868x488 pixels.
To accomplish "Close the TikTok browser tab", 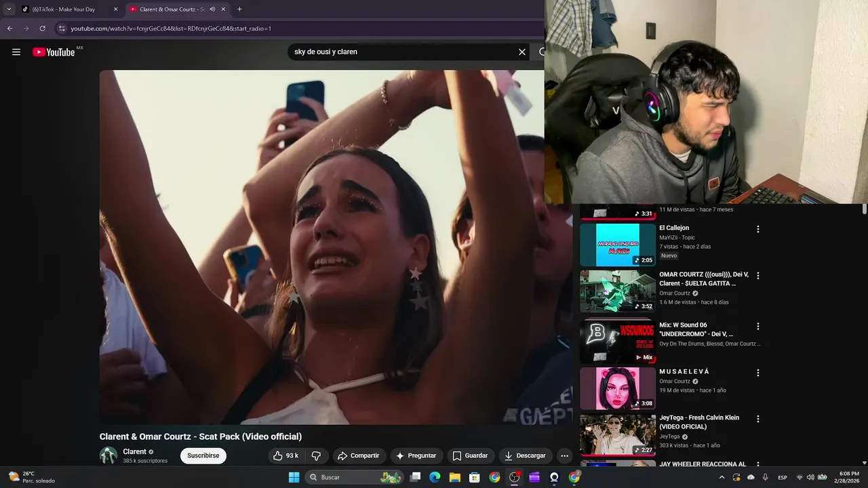I will [115, 9].
